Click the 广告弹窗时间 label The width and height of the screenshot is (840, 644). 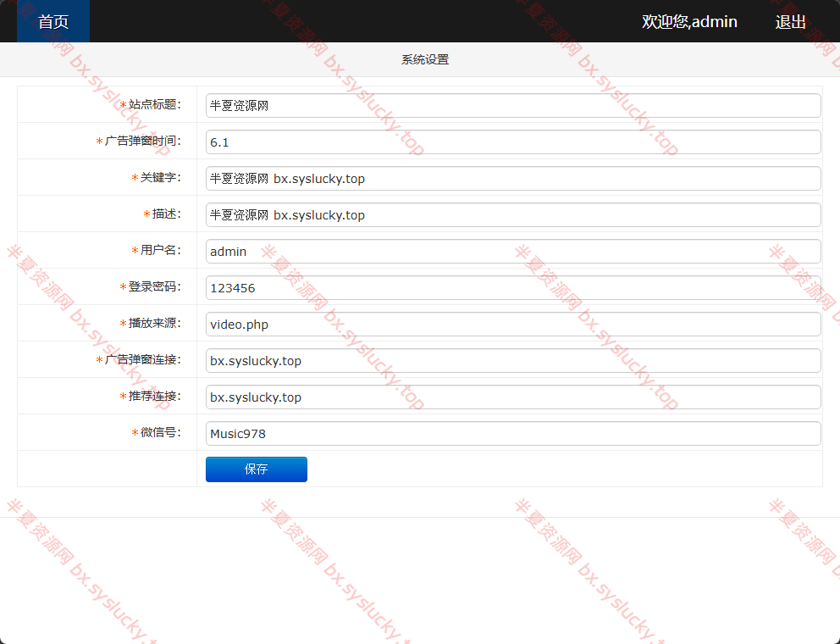click(143, 141)
